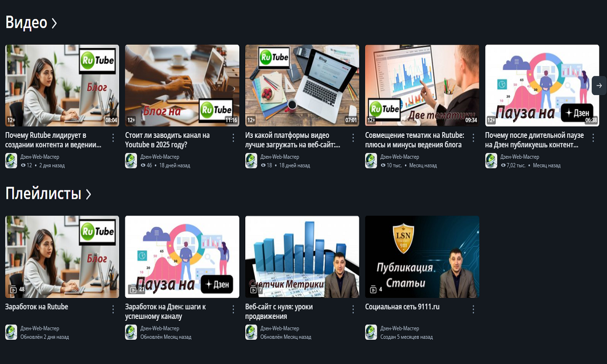
Task: Click '12 • 2 дня назад' views text
Action: tap(43, 165)
